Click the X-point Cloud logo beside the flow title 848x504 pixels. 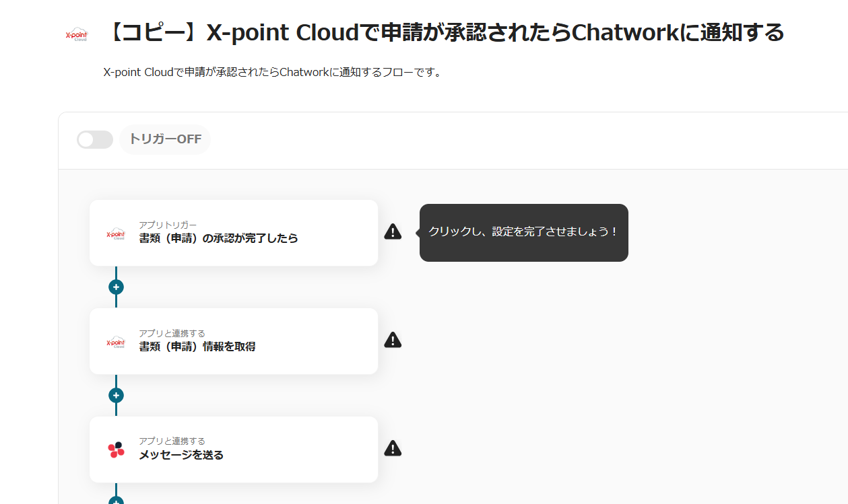click(76, 34)
